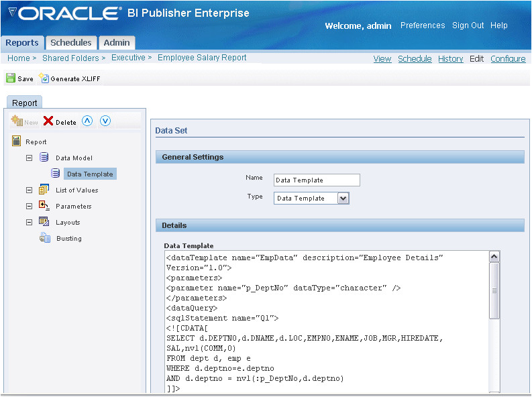
Task: Collapse the Data Model node
Action: 29,158
